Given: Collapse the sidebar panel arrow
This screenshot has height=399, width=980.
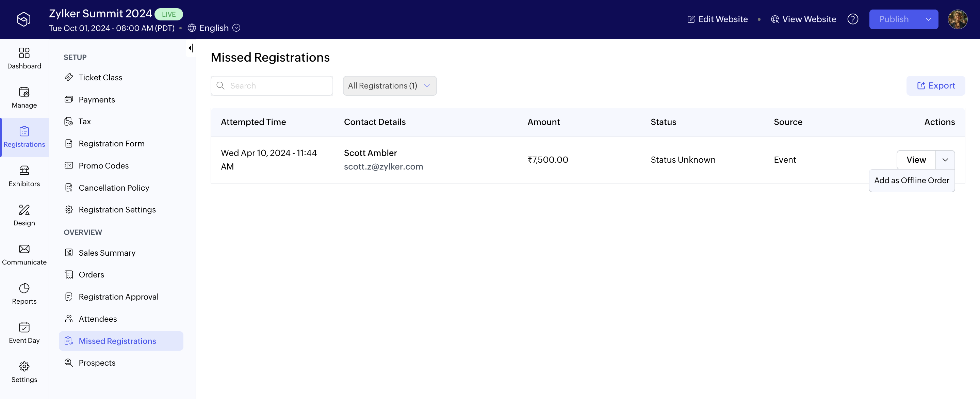Looking at the screenshot, I should click(x=191, y=48).
